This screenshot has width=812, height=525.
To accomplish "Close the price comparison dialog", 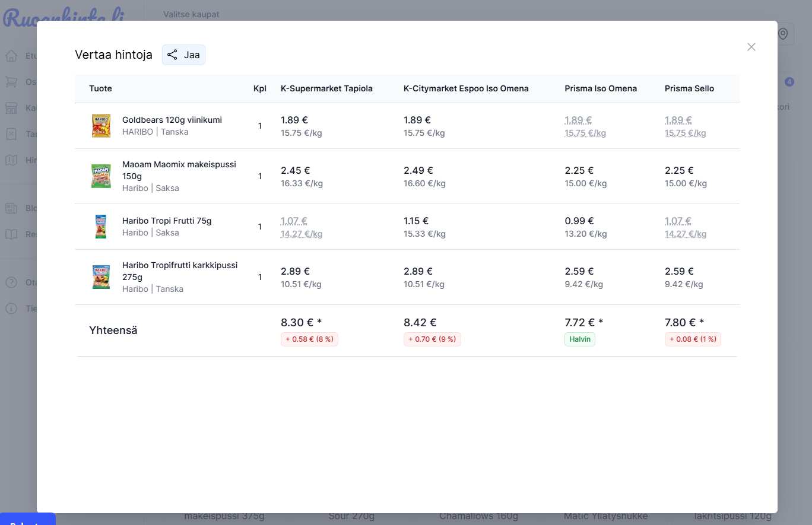I will tap(751, 47).
